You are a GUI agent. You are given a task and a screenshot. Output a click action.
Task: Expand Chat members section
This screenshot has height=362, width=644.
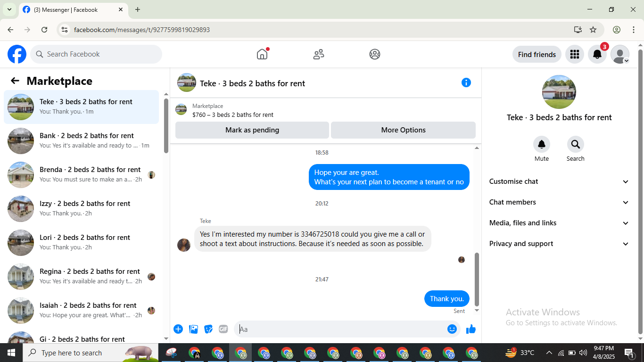pos(559,202)
